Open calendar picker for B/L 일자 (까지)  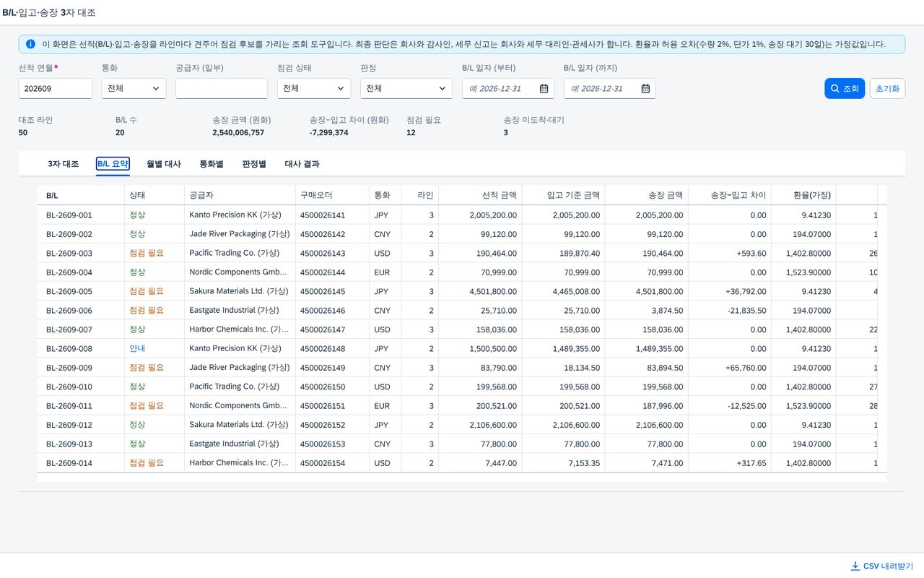point(645,88)
